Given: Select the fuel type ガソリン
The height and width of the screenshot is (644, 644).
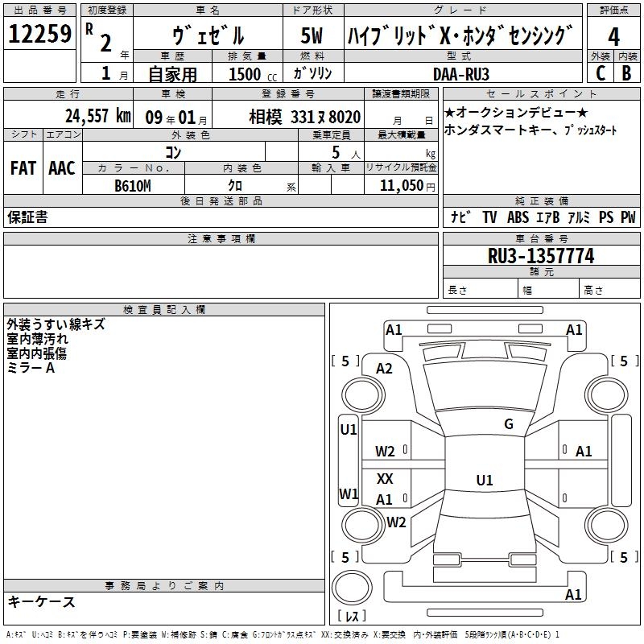Looking at the screenshot, I should [x=312, y=73].
